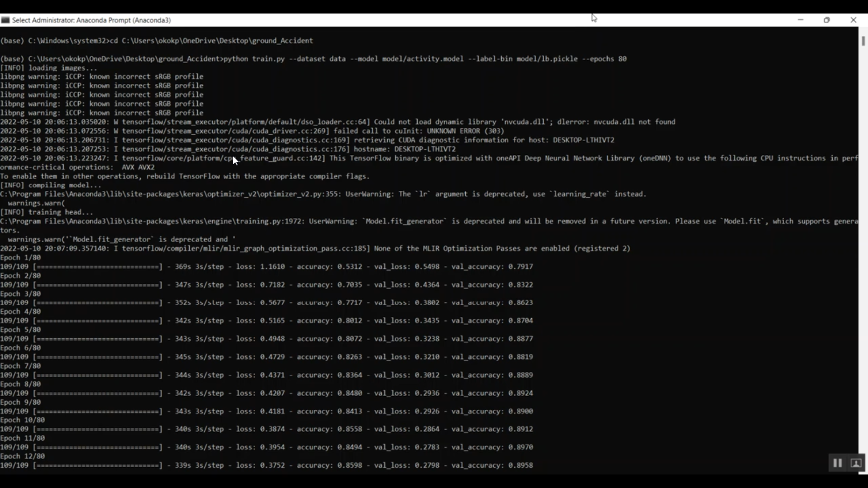Click the '[INFO] loading images...' line

[x=49, y=68]
